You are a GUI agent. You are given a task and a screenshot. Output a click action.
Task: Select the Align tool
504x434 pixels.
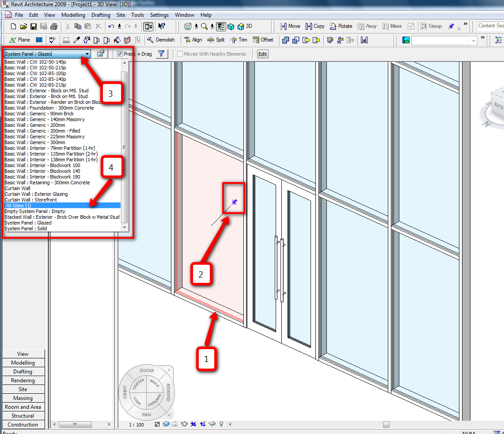(193, 40)
